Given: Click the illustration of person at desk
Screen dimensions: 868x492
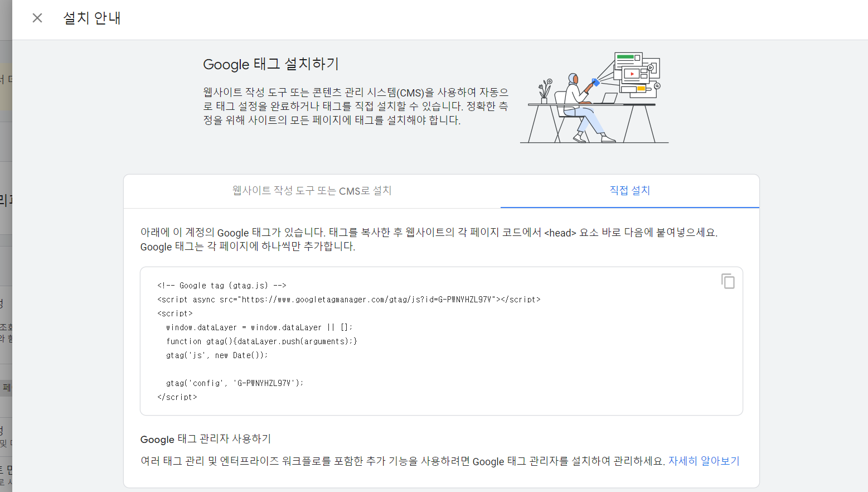Looking at the screenshot, I should pos(594,98).
